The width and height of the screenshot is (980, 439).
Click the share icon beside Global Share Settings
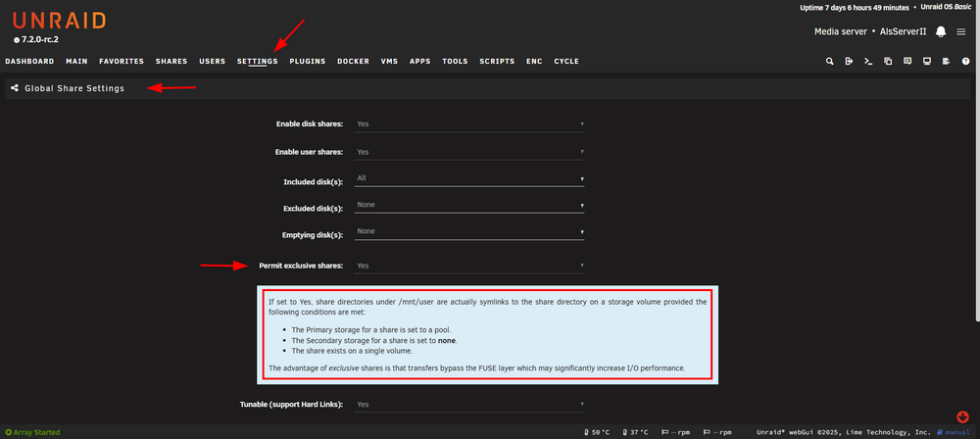point(15,89)
